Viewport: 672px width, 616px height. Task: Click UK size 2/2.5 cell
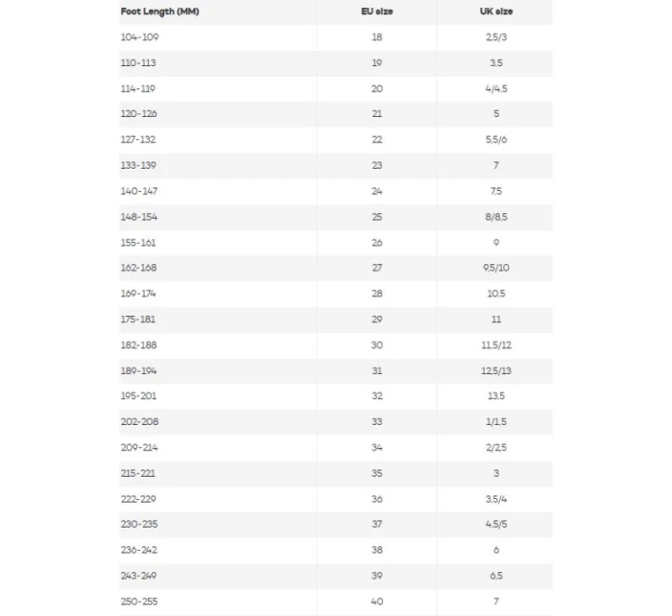point(496,447)
